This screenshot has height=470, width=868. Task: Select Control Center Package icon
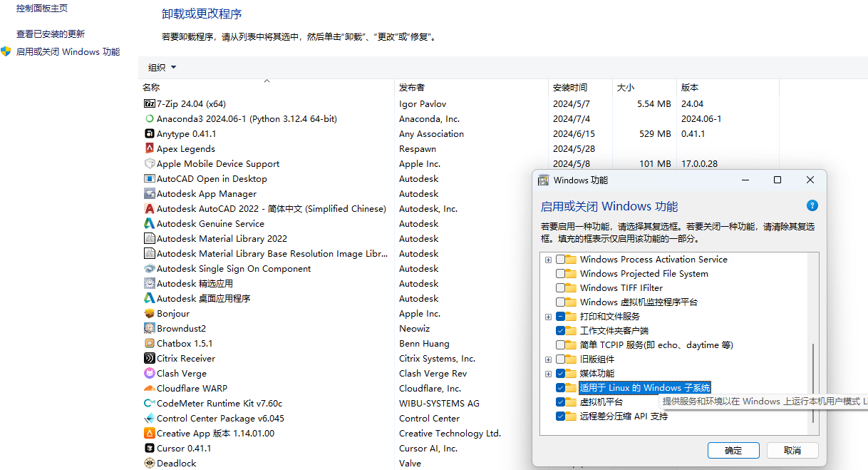click(150, 419)
